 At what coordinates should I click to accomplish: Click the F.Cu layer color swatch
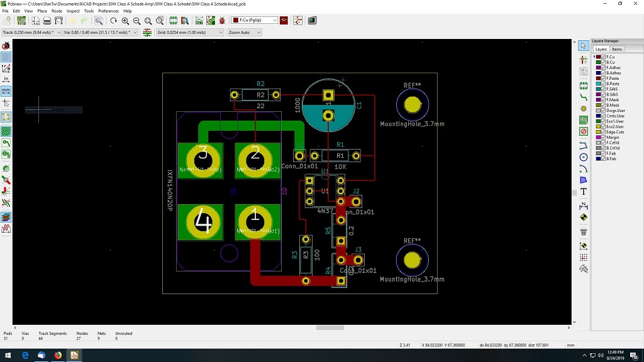[x=599, y=57]
